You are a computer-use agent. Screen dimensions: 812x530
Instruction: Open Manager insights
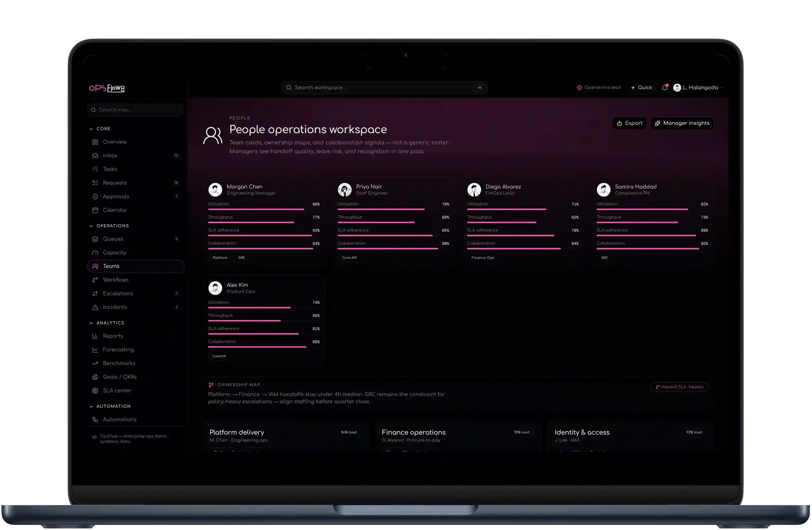682,123
